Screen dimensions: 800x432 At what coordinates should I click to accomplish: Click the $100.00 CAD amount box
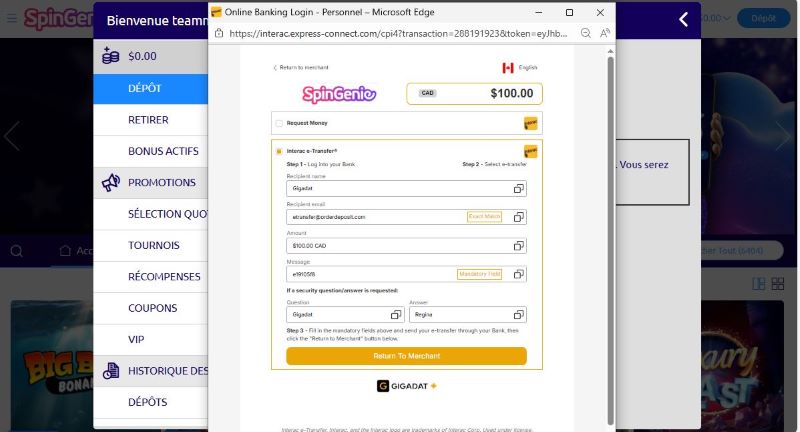[x=474, y=93]
